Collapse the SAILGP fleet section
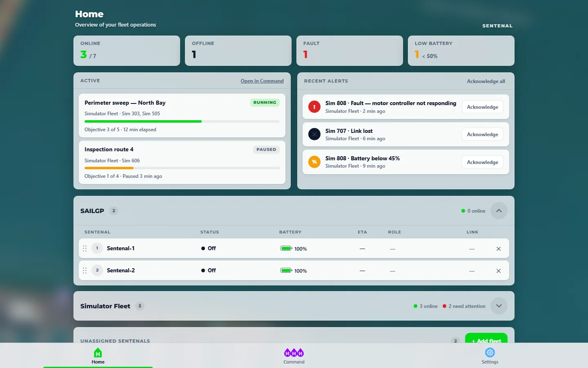The image size is (588, 368). coord(499,211)
